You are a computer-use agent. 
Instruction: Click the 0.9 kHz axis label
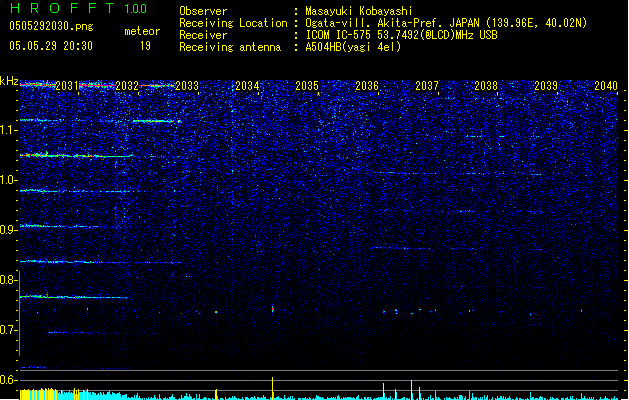[x=9, y=230]
